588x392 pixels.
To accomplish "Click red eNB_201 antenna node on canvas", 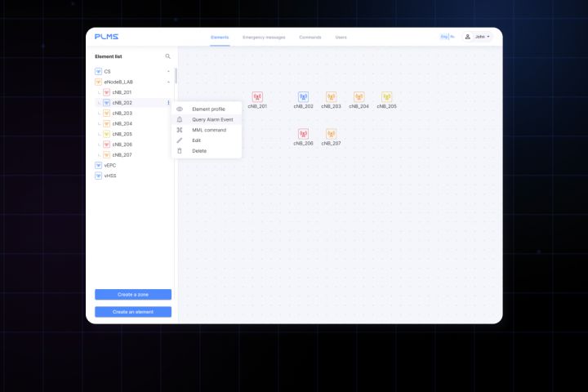I will click(257, 97).
